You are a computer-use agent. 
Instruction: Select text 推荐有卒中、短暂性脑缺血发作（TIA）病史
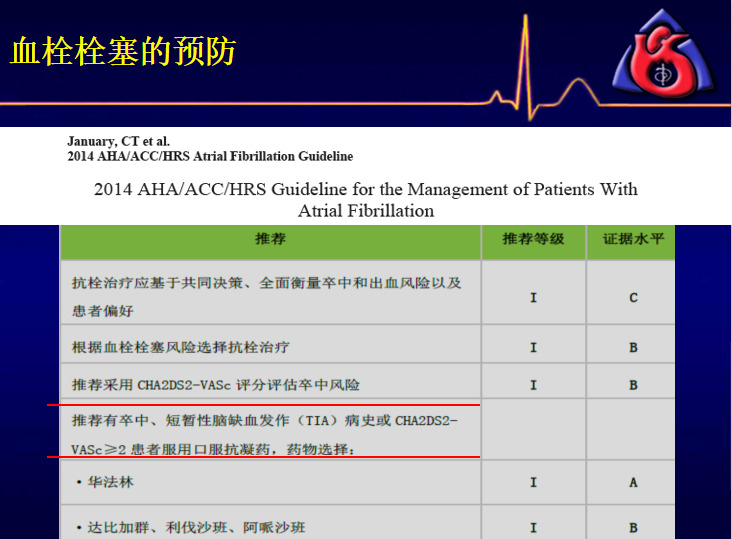tap(223, 420)
